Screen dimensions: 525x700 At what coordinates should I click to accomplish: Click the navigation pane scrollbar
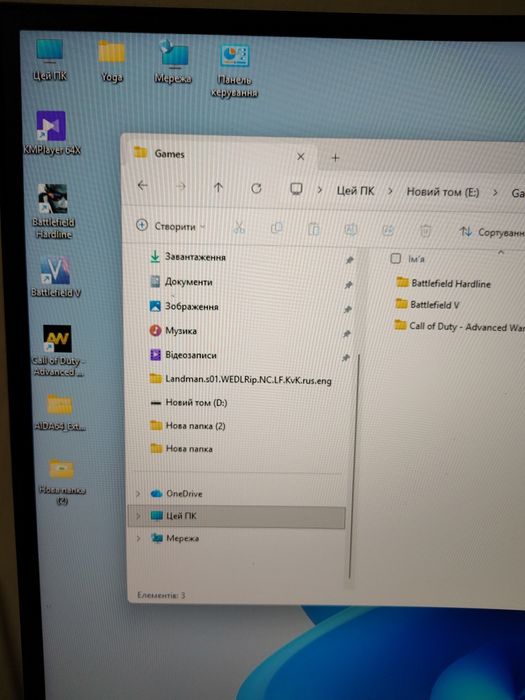tap(353, 467)
